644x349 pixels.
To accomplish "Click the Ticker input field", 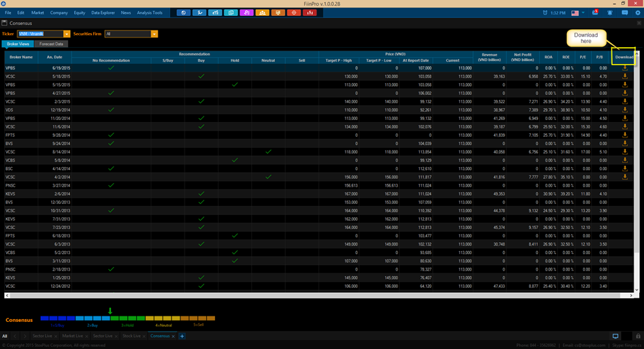I will click(x=40, y=34).
